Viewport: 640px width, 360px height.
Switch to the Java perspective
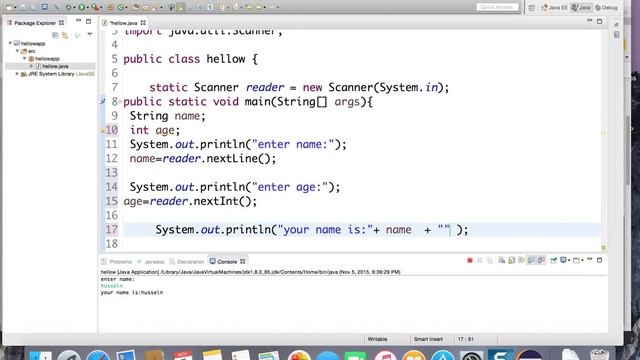(x=581, y=7)
